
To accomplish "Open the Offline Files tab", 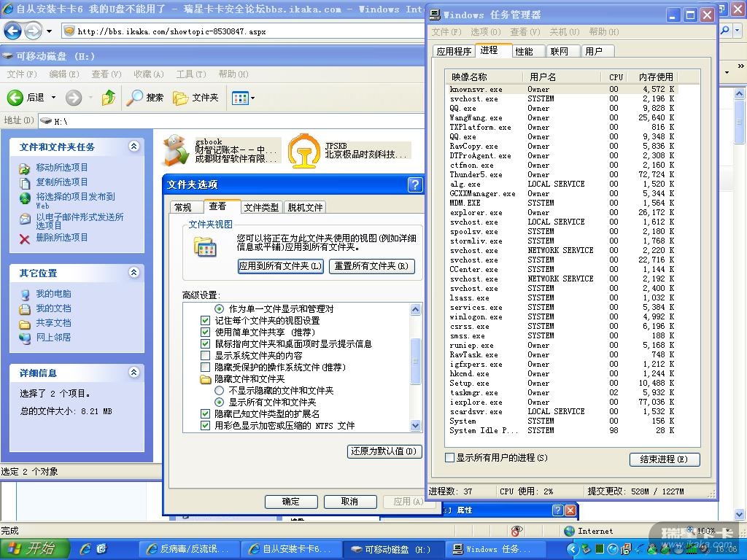I will tap(305, 207).
